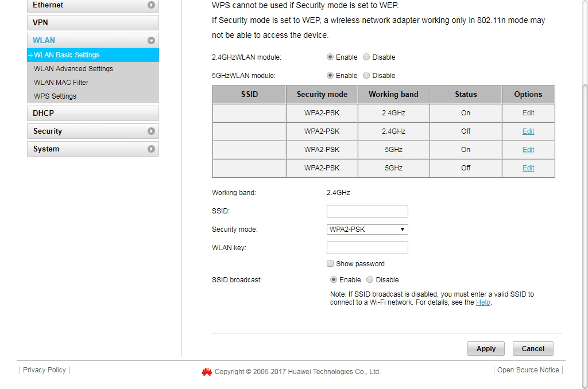Click the Cancel button

pyautogui.click(x=533, y=349)
